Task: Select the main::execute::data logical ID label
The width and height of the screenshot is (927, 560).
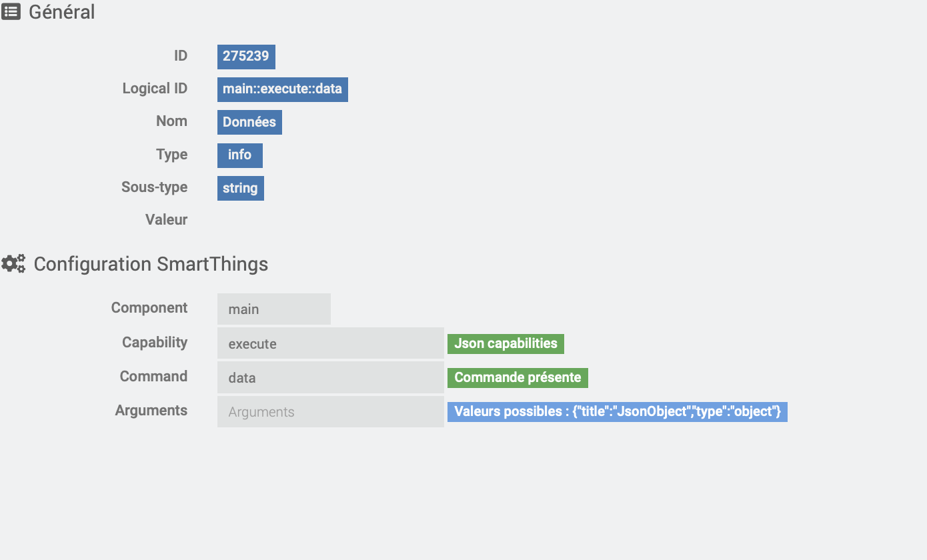Action: click(283, 89)
